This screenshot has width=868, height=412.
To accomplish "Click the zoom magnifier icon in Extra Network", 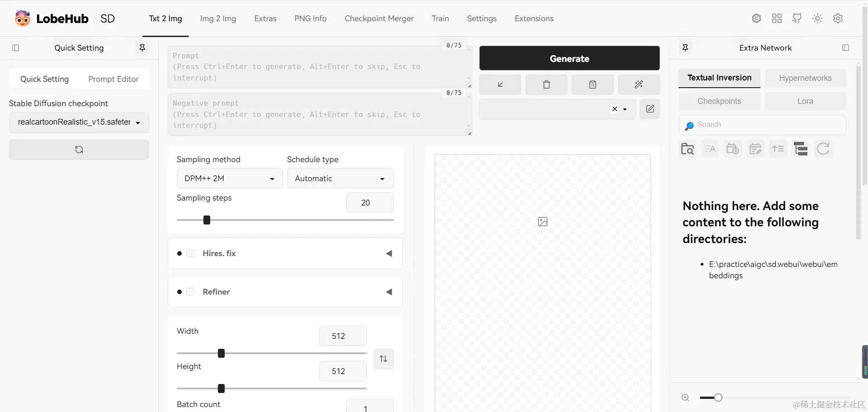I will (685, 398).
